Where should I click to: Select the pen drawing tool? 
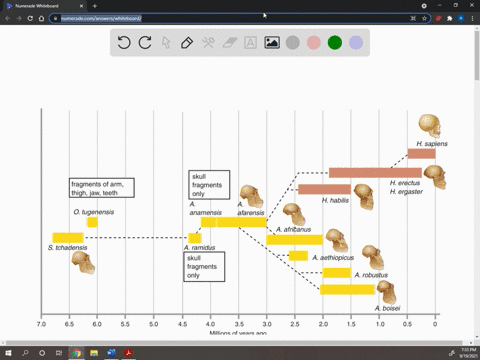point(187,43)
